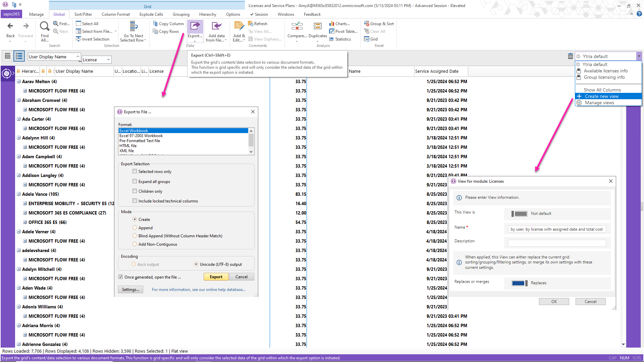
Task: Open the Pivot Table tool
Action: [332, 32]
